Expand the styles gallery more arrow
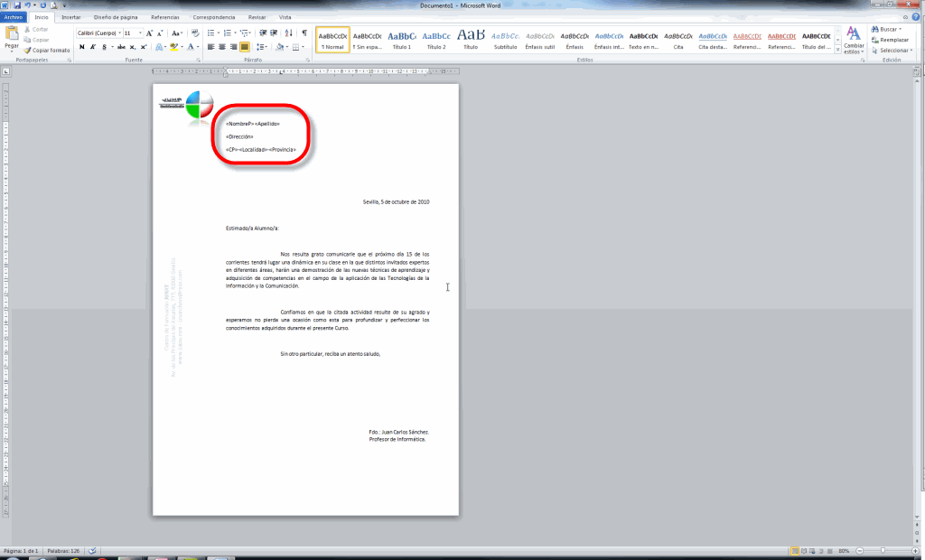The width and height of the screenshot is (925, 560). (837, 49)
